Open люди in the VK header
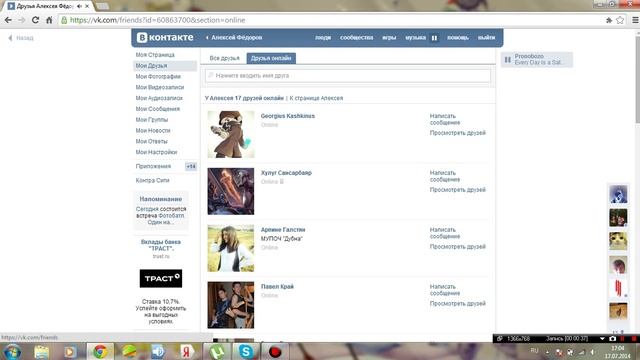Image resolution: width=640 pixels, height=360 pixels. 323,38
